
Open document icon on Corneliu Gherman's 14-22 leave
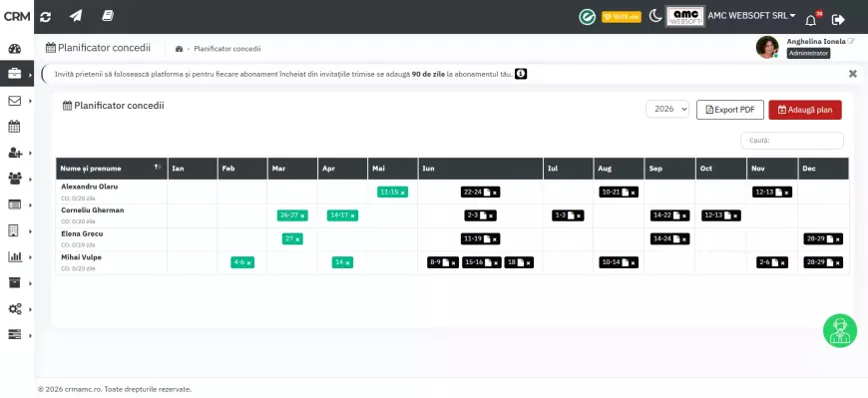pos(676,215)
